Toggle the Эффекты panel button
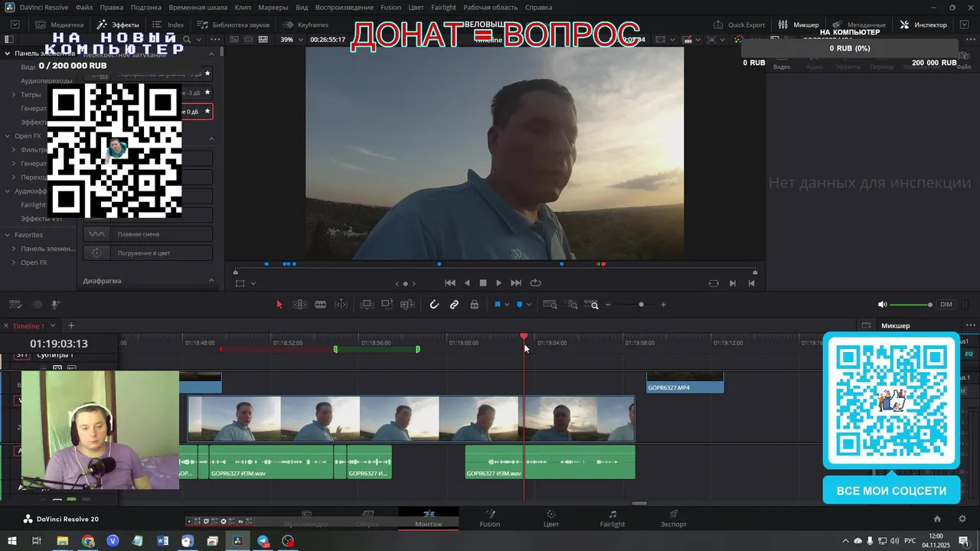 click(x=119, y=24)
